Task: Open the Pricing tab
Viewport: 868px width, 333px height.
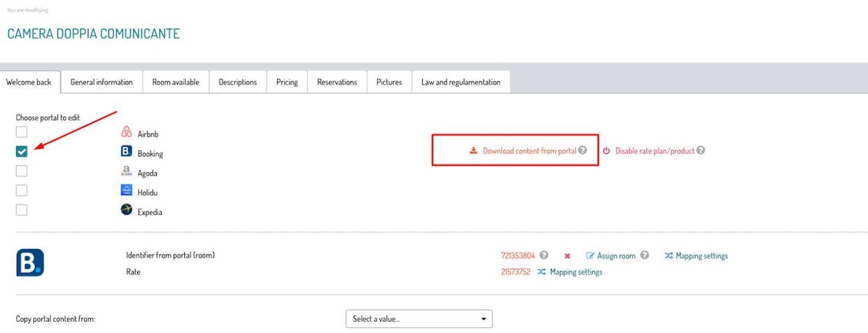Action: pyautogui.click(x=287, y=82)
